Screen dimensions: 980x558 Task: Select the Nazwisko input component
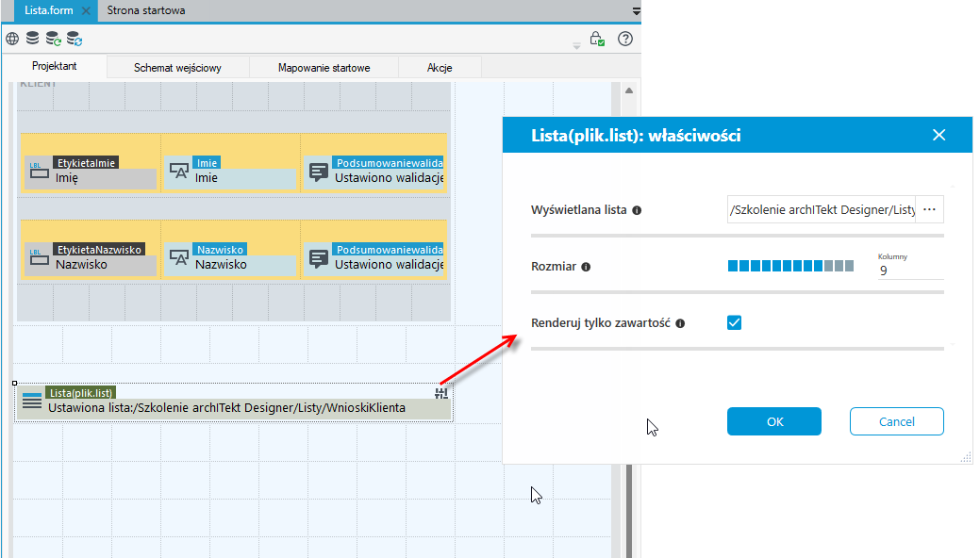pos(230,257)
